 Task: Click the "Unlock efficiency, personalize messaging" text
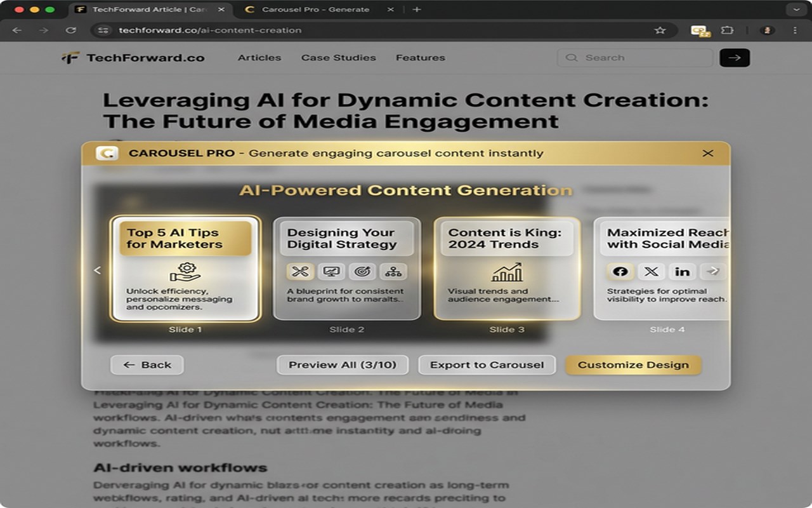pos(180,299)
